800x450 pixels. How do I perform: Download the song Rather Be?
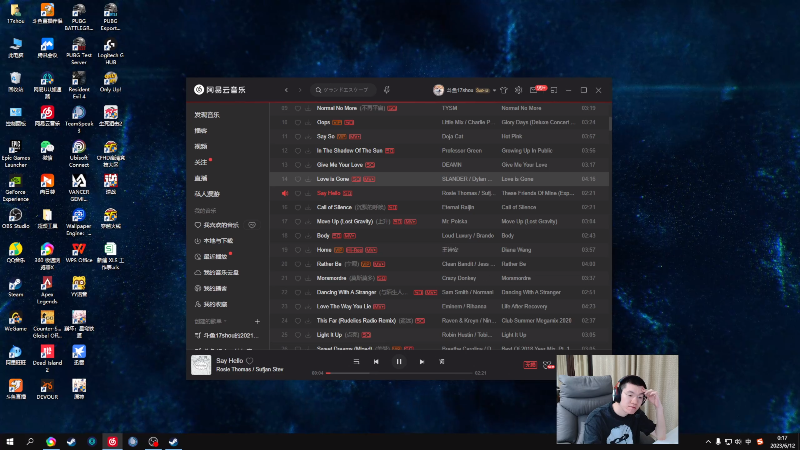(308, 264)
